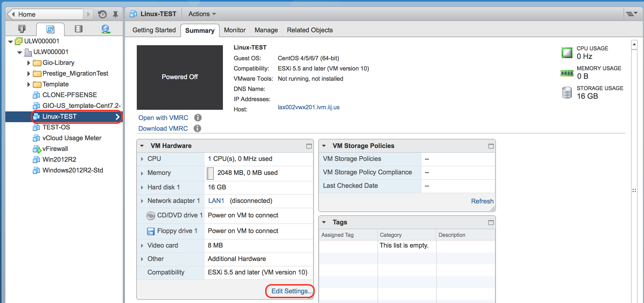
Task: Open the Networking inventory tab
Action: point(106,29)
